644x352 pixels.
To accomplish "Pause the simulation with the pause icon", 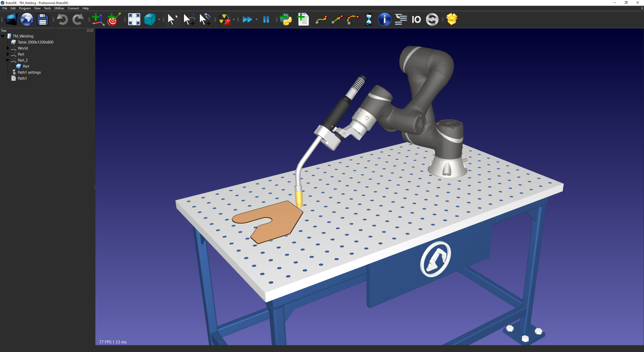I will [266, 19].
